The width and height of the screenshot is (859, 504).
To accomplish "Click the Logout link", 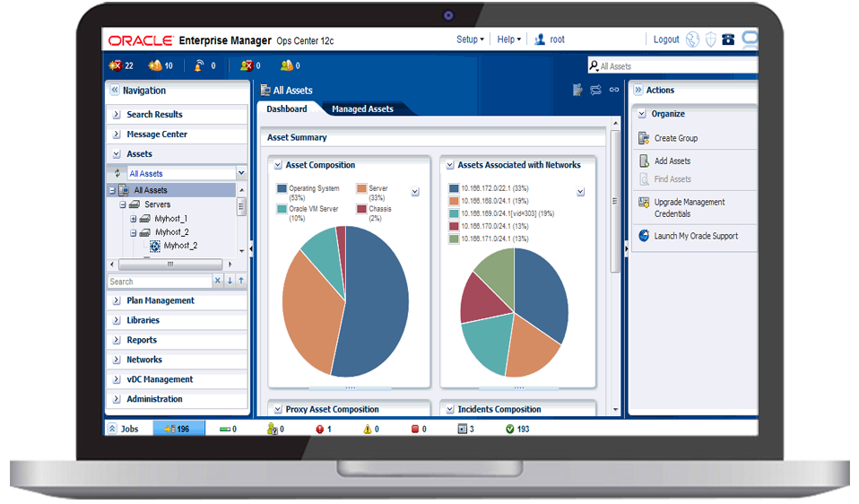I will [x=666, y=39].
